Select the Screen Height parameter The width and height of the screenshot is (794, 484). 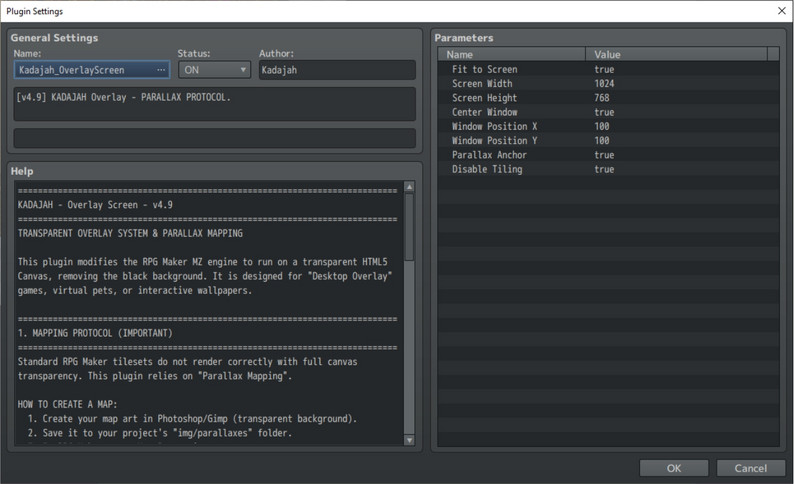[x=485, y=98]
